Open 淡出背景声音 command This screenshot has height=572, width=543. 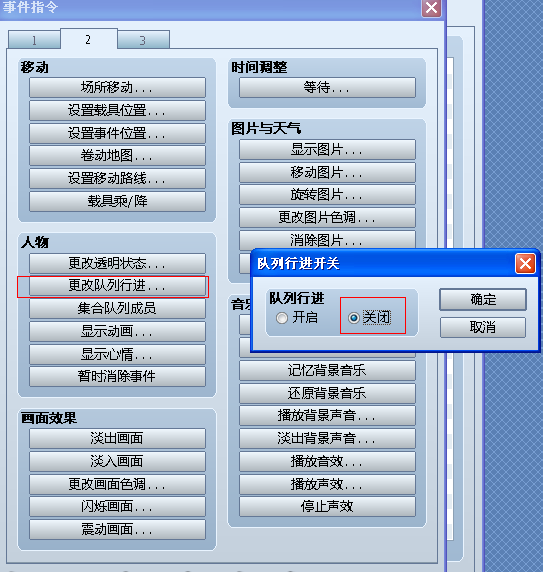click(327, 438)
